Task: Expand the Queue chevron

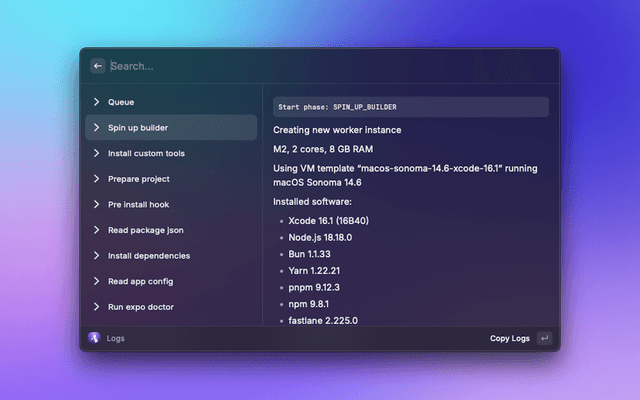Action: pyautogui.click(x=97, y=102)
